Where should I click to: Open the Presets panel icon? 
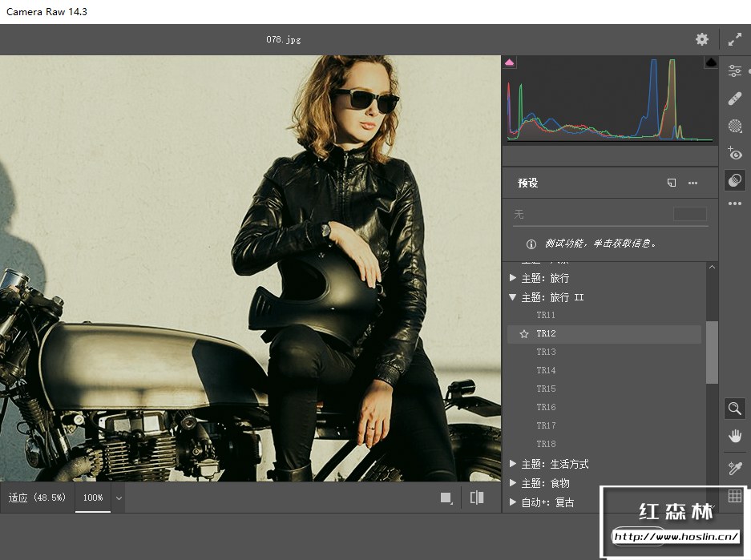click(734, 181)
